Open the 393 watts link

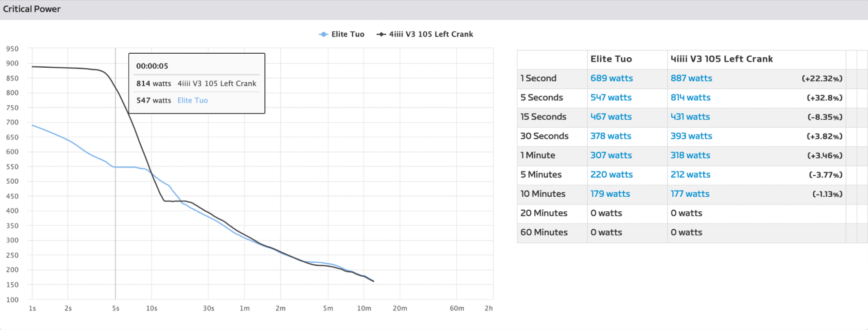point(691,136)
